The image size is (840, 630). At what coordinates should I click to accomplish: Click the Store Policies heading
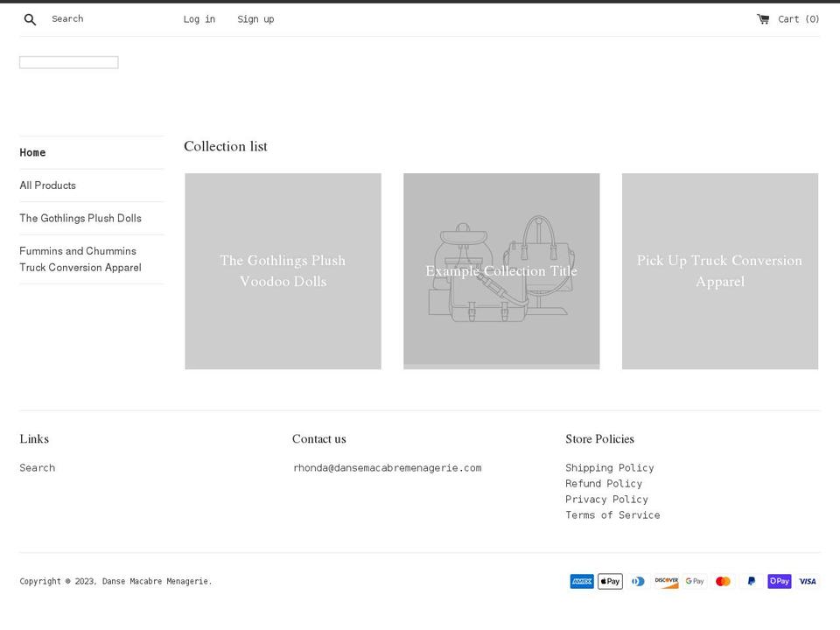click(599, 438)
